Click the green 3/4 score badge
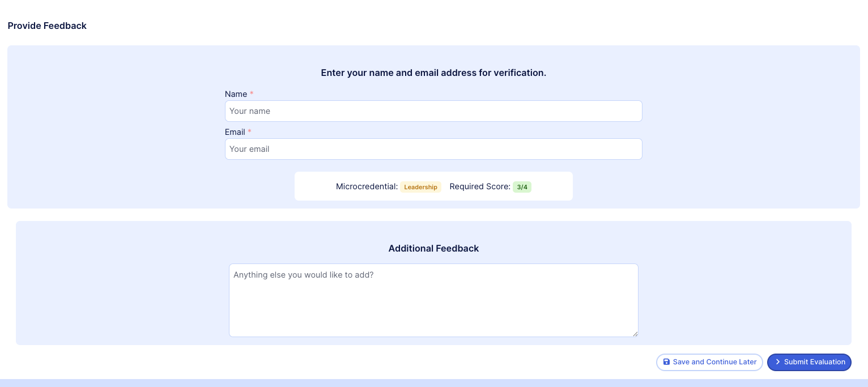 pos(522,187)
